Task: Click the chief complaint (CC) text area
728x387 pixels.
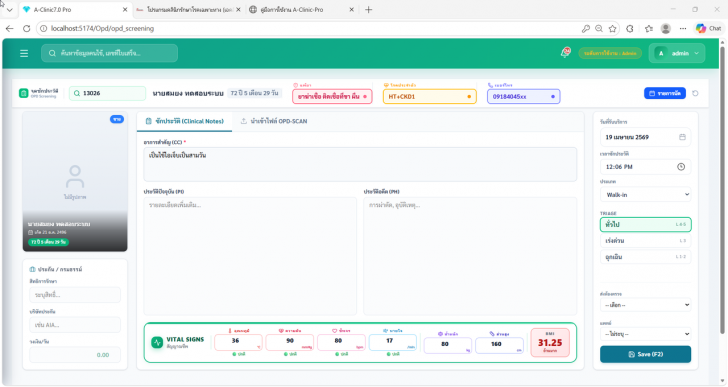Action: [360, 164]
